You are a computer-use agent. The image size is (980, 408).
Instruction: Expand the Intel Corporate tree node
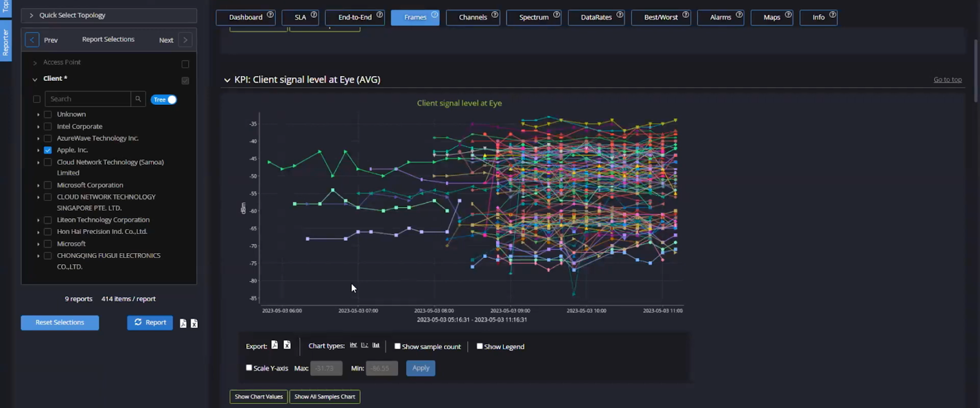38,127
